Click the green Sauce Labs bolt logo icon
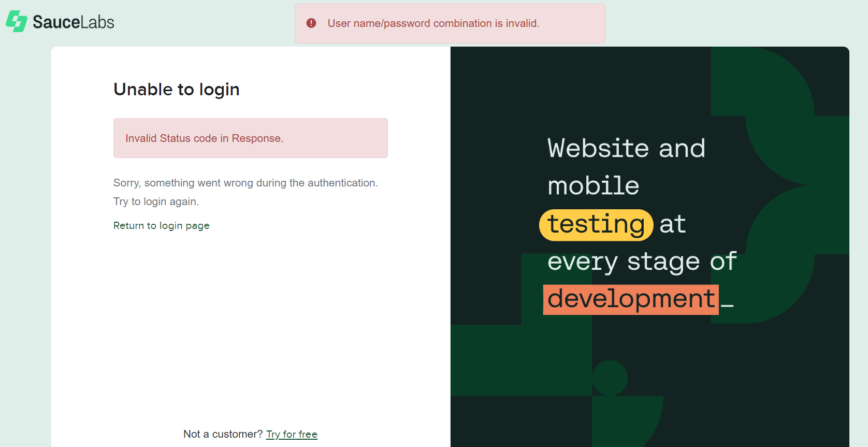Viewport: 868px width, 447px height. (x=17, y=21)
